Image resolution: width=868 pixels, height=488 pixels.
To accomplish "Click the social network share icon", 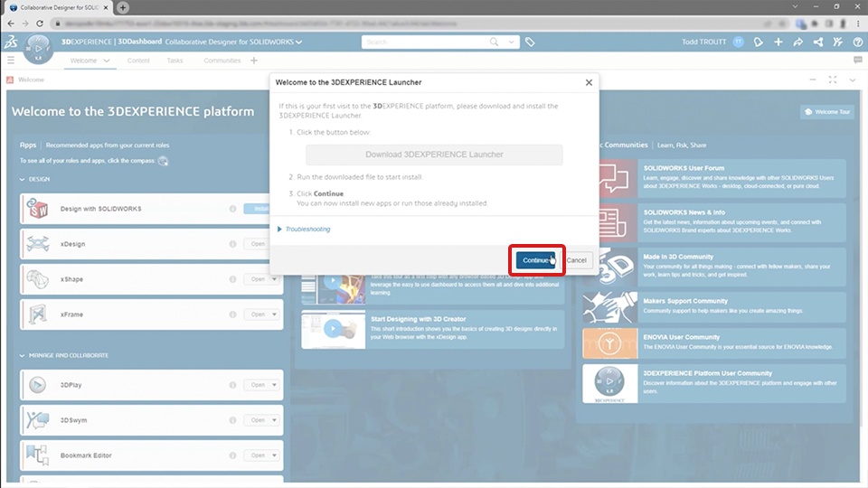I will 818,42.
